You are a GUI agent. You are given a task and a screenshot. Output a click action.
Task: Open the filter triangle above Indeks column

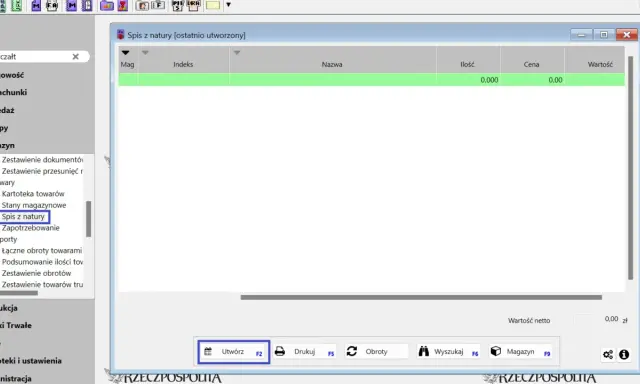145,53
